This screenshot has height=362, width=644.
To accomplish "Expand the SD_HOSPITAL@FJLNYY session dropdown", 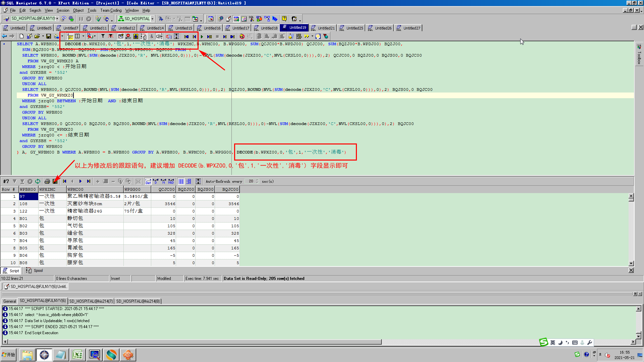I will coord(57,19).
